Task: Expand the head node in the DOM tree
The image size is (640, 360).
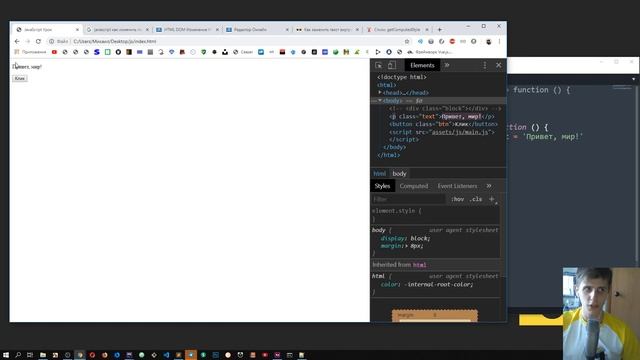Action: tap(380, 93)
